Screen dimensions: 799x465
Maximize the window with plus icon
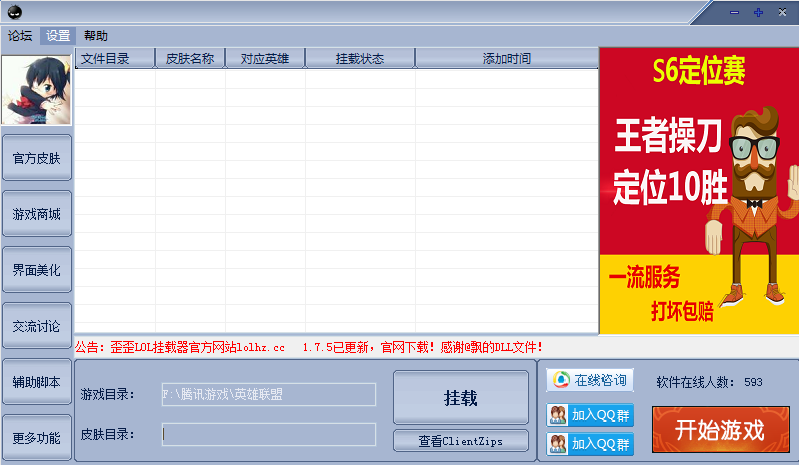point(758,12)
